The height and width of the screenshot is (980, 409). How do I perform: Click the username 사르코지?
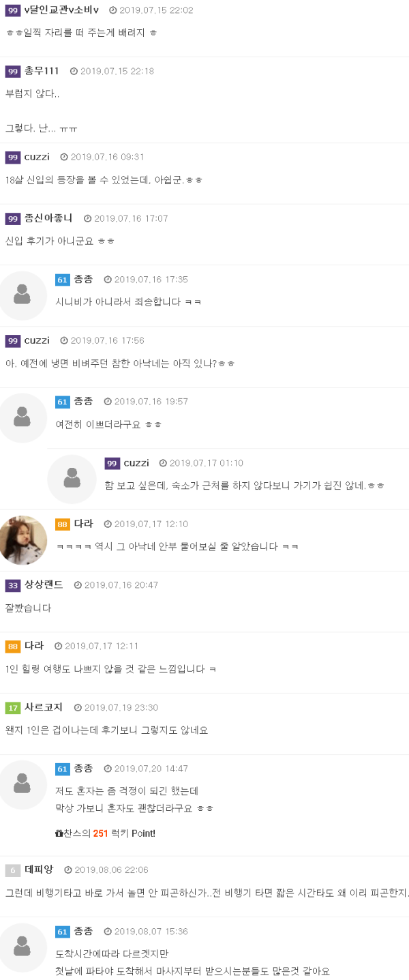point(44,708)
